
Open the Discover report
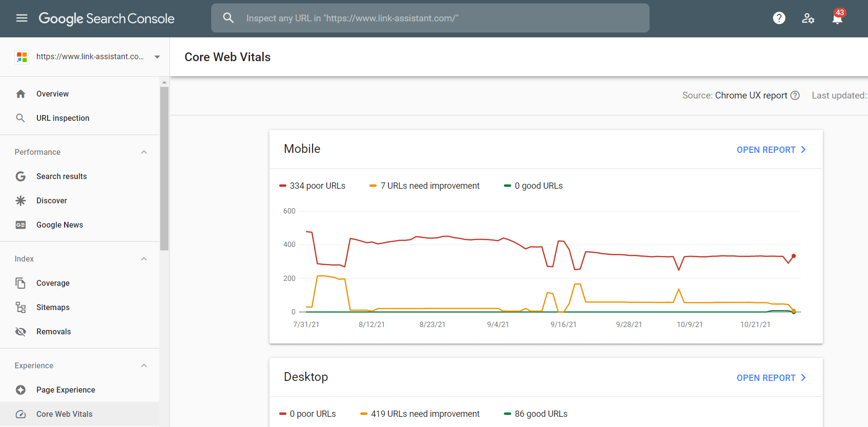point(80,200)
